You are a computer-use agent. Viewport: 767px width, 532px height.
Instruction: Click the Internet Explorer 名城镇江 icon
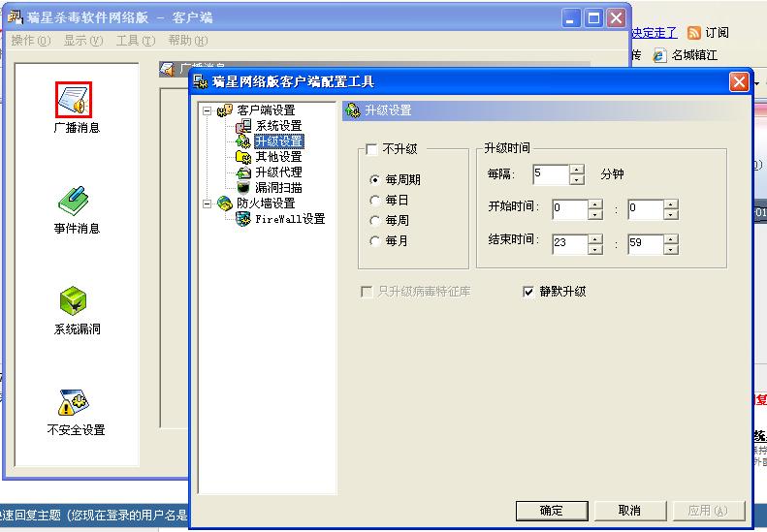[659, 55]
